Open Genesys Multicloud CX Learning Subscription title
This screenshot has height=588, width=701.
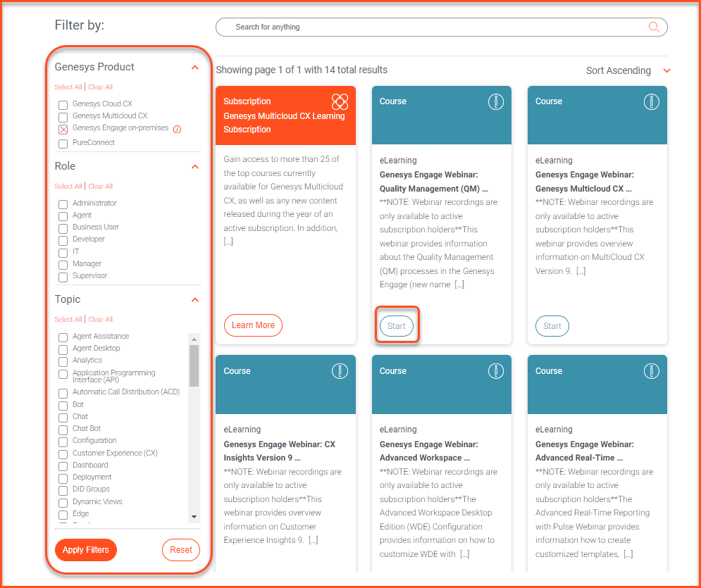click(285, 123)
